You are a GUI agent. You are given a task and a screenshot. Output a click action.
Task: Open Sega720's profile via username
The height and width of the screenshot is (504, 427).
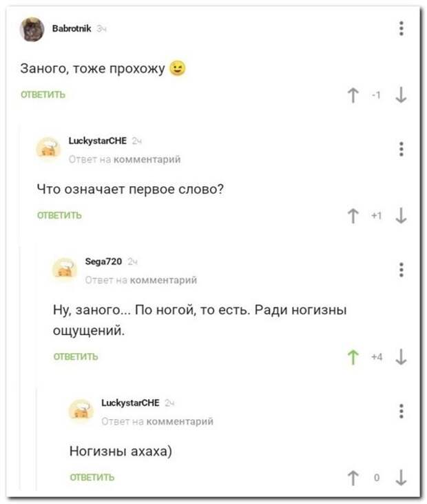pos(103,261)
